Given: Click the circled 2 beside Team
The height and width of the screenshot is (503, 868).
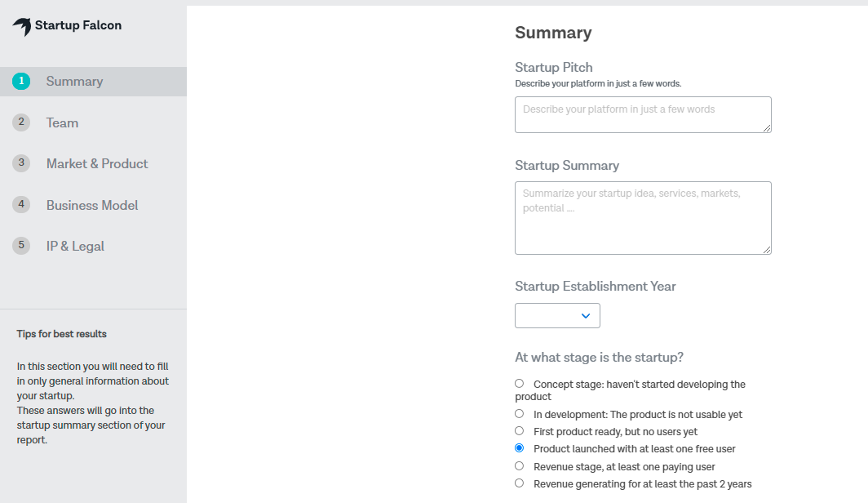Looking at the screenshot, I should coord(21,122).
